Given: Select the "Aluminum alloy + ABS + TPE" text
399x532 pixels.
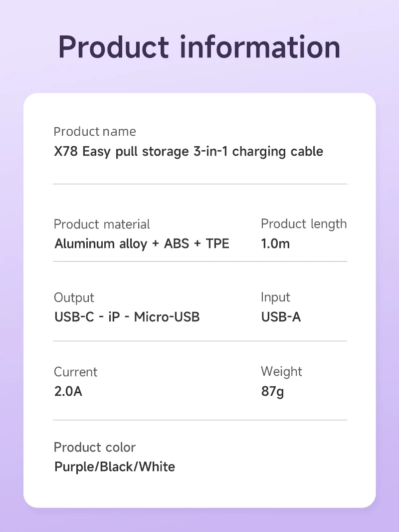Looking at the screenshot, I should pos(142,244).
